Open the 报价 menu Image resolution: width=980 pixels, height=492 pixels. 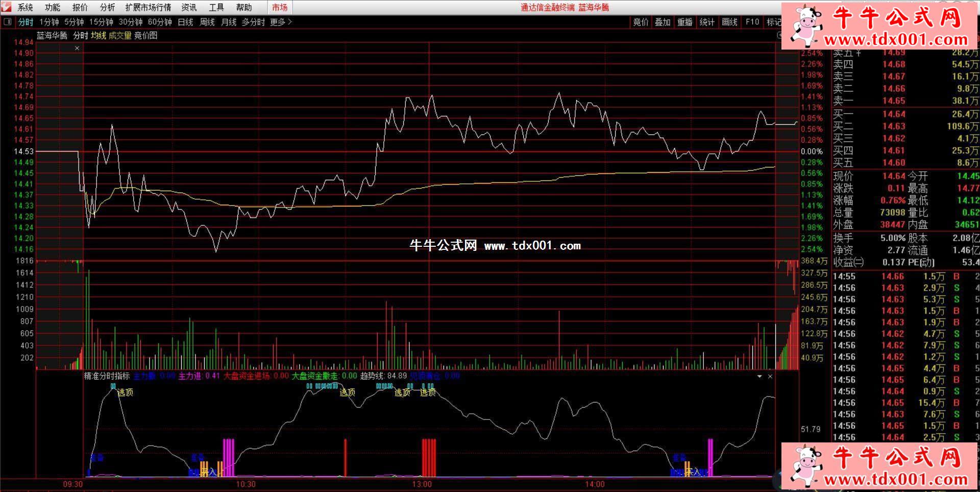tap(80, 7)
